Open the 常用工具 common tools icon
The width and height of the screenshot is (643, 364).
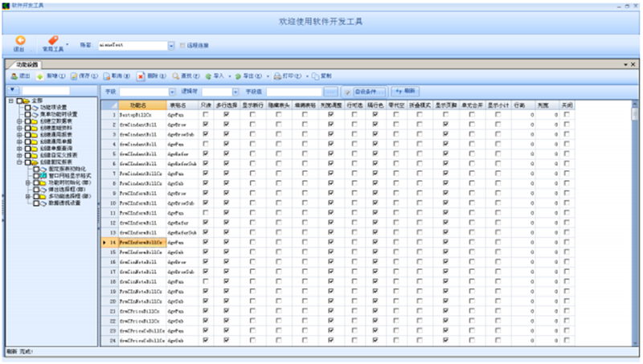pos(53,40)
